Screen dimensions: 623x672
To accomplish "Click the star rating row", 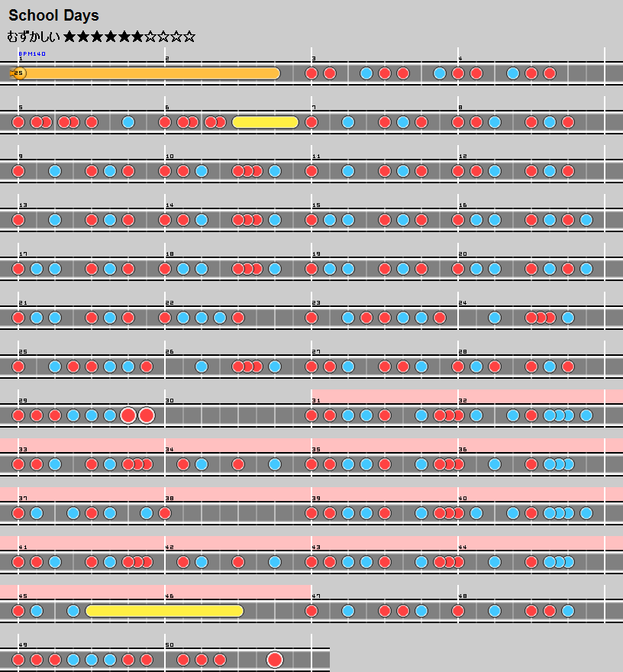I will tap(130, 36).
